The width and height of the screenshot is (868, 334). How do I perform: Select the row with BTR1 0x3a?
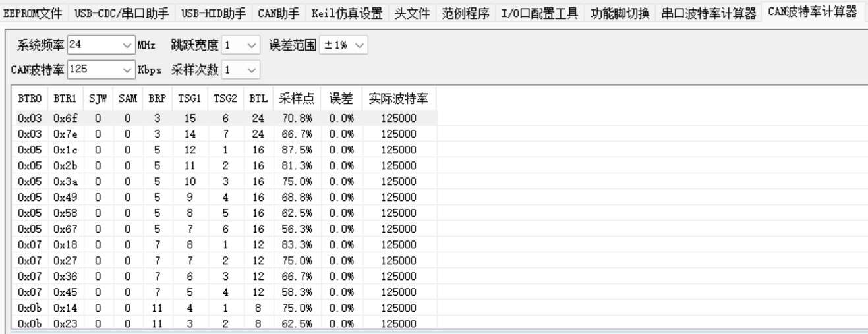click(225, 181)
